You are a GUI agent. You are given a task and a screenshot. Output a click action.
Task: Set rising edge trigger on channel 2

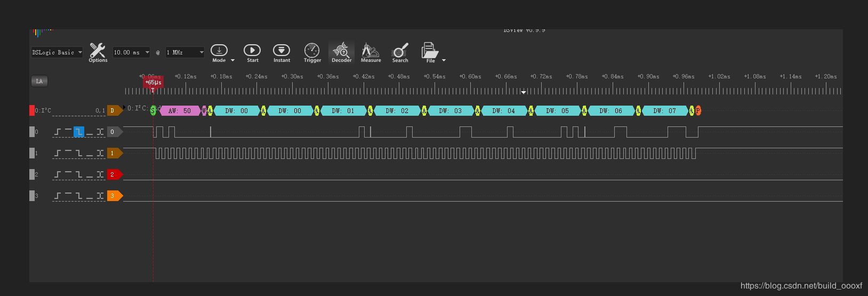click(58, 174)
